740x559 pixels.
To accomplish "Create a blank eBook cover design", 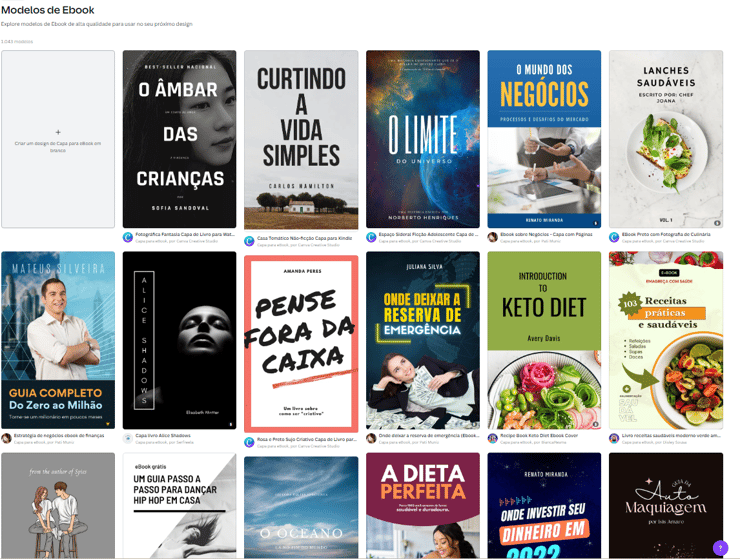I will [58, 139].
